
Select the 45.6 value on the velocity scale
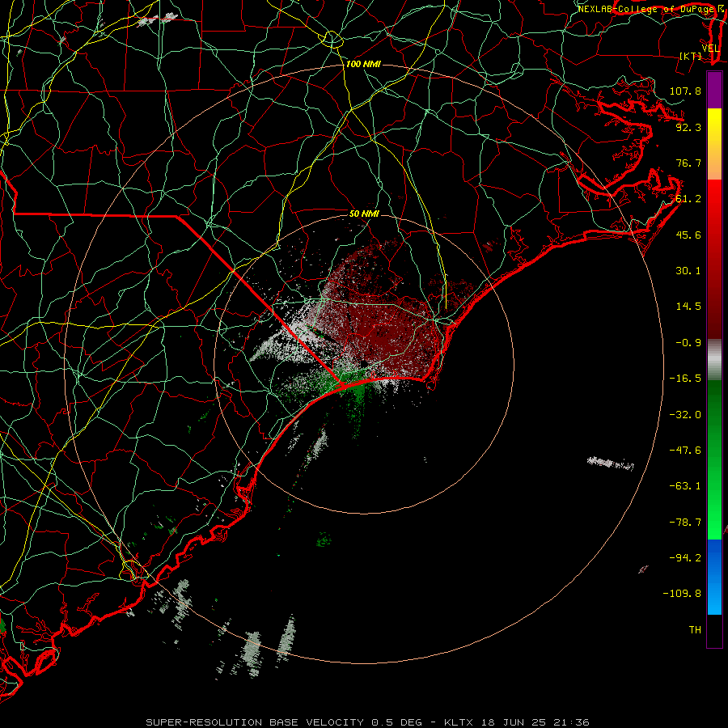coord(688,235)
